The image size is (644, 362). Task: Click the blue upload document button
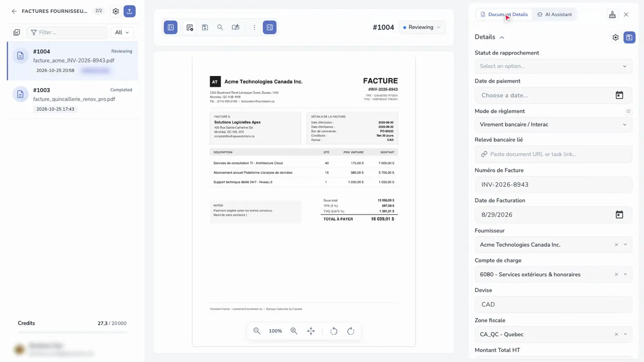click(x=130, y=11)
